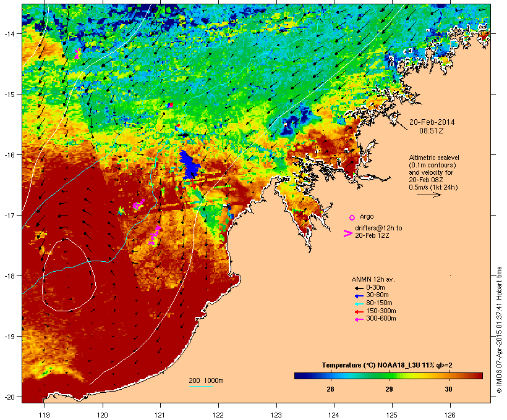Click the 'Altimetric sealevel' text
The height and width of the screenshot is (420, 507).
(434, 157)
